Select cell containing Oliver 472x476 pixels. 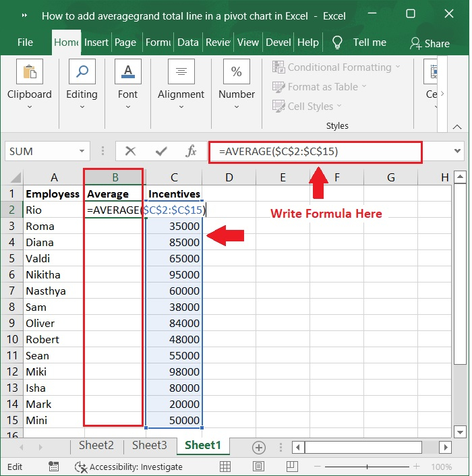pyautogui.click(x=54, y=324)
